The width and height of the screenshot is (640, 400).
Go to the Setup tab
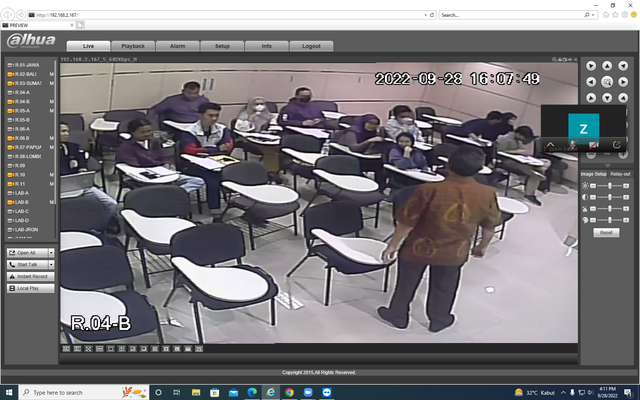tap(222, 46)
